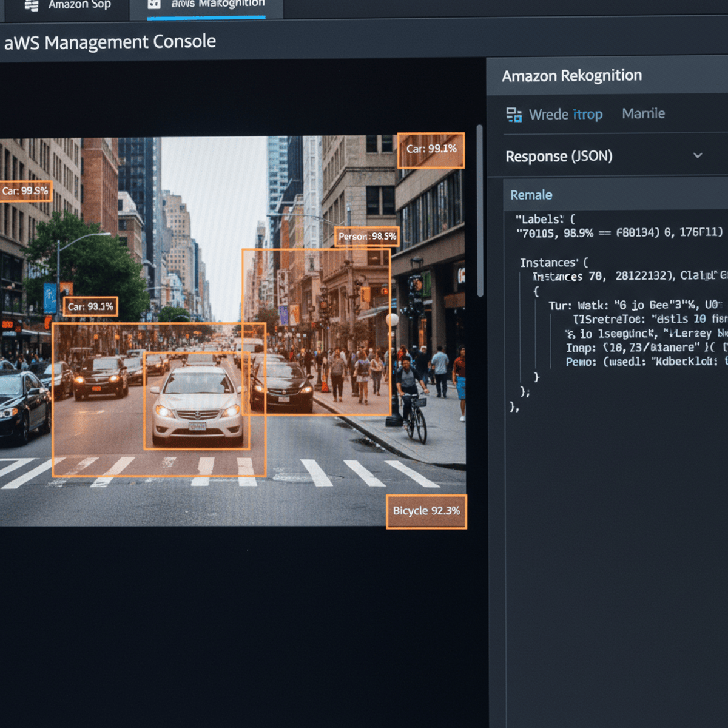
Task: Toggle the Wrede itrop display option
Action: pyautogui.click(x=565, y=114)
